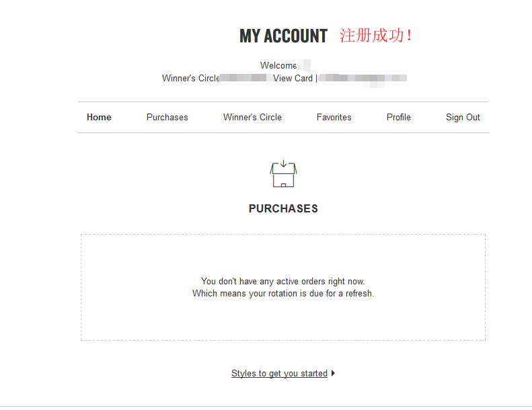This screenshot has height=410, width=532.
Task: Go to the Winner's Circle tab
Action: (252, 117)
